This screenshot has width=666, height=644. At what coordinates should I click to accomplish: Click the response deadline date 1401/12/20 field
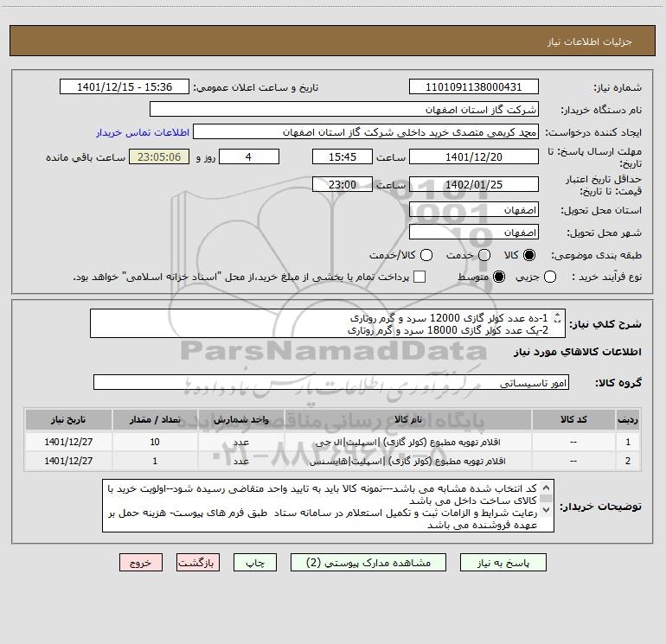(x=474, y=157)
